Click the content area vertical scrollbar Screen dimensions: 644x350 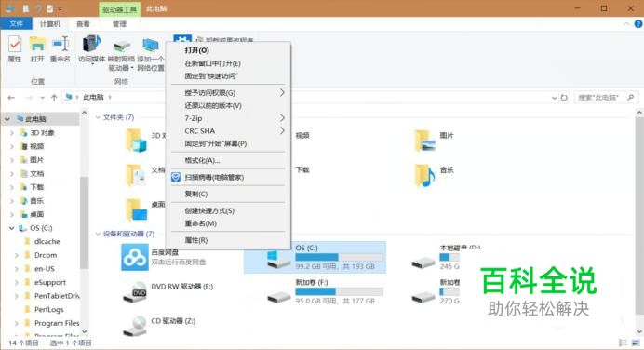(x=639, y=217)
